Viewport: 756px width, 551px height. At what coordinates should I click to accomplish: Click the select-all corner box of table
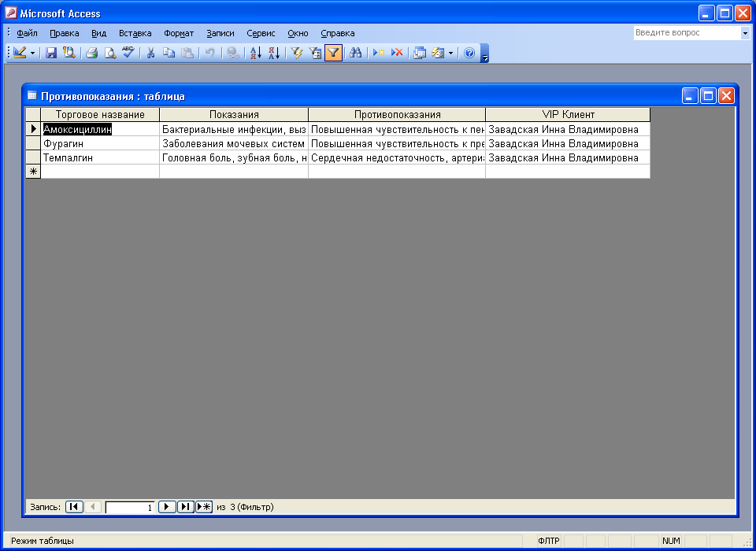33,115
